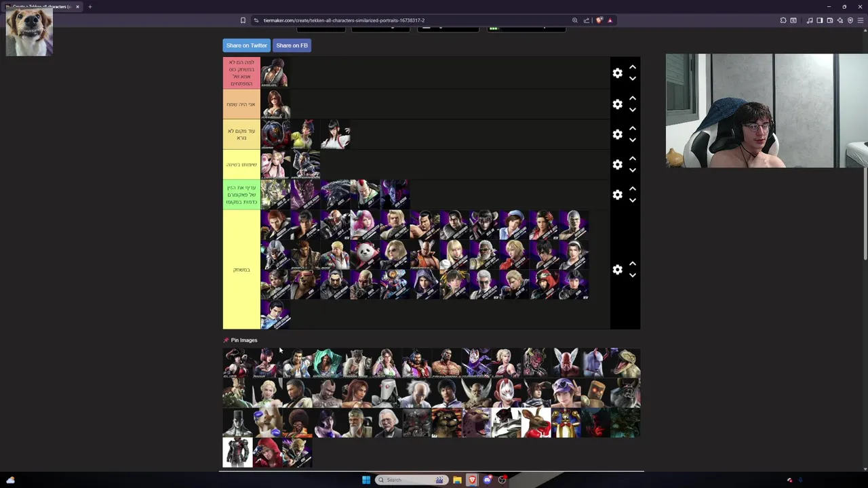Move the large bottom tier up
The image size is (868, 488).
click(x=632, y=264)
